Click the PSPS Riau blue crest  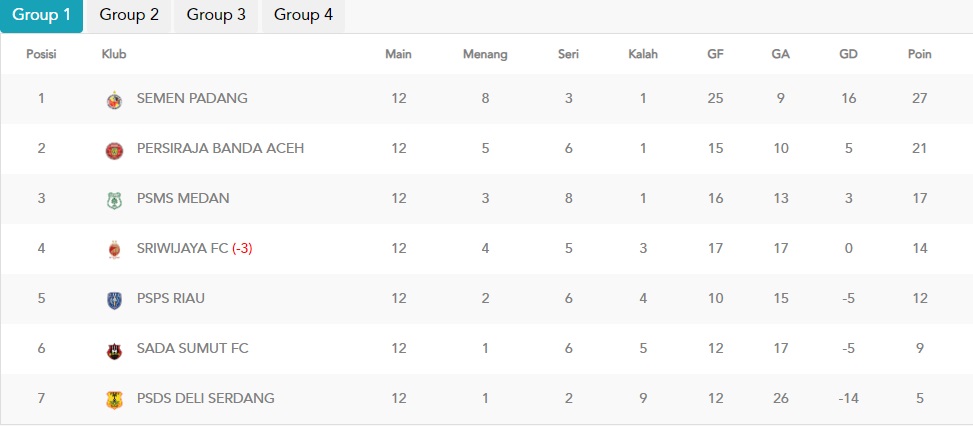114,301
